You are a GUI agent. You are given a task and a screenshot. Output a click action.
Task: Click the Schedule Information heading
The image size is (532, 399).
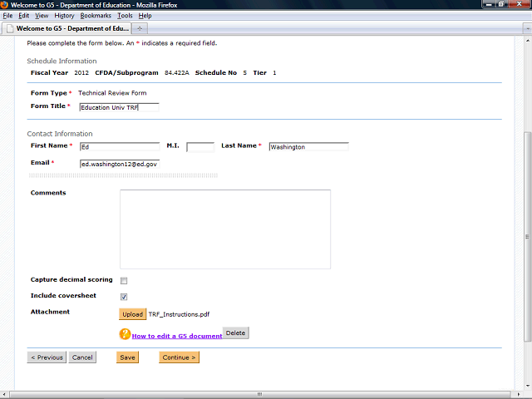pyautogui.click(x=62, y=61)
